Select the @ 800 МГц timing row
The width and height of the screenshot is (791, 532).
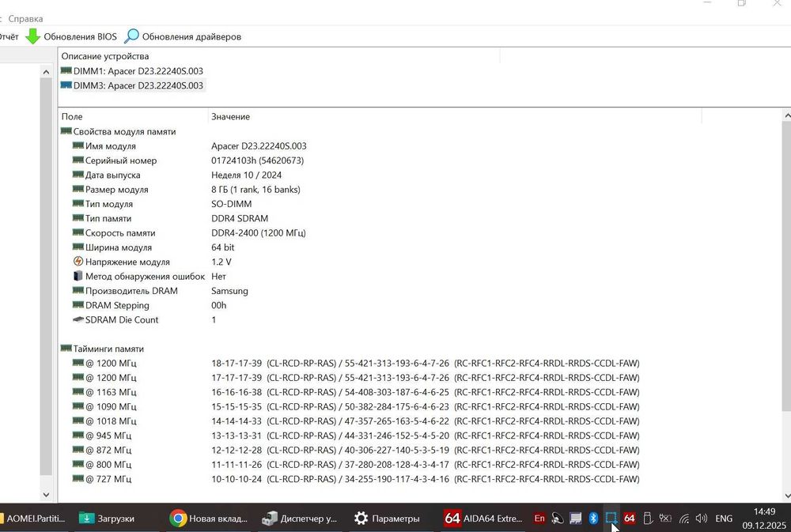coord(356,465)
